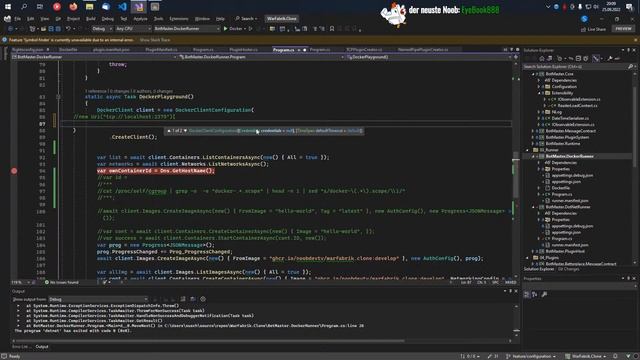Click the Windows taskbar search icon
Viewport: 640px width, 360px height.
pos(24,7)
